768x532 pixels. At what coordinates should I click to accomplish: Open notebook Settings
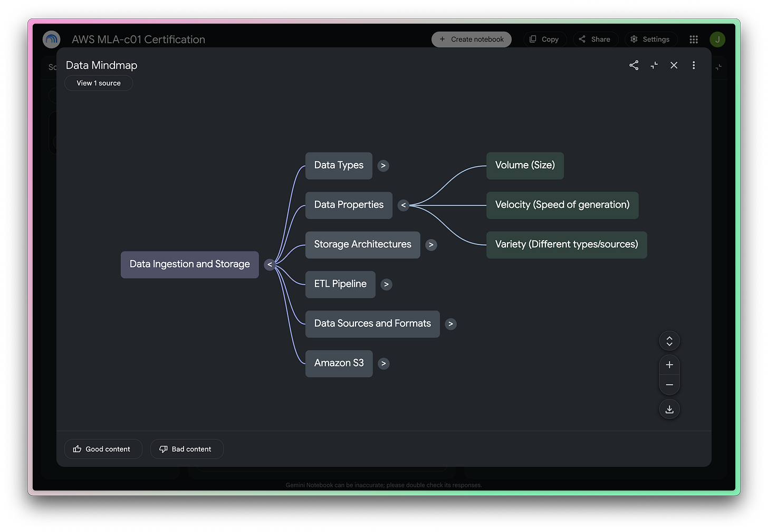coord(651,40)
